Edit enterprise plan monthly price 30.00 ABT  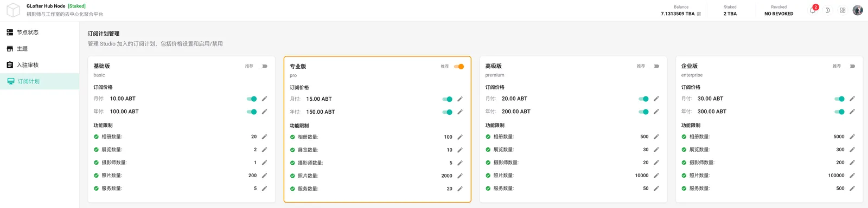click(x=852, y=99)
